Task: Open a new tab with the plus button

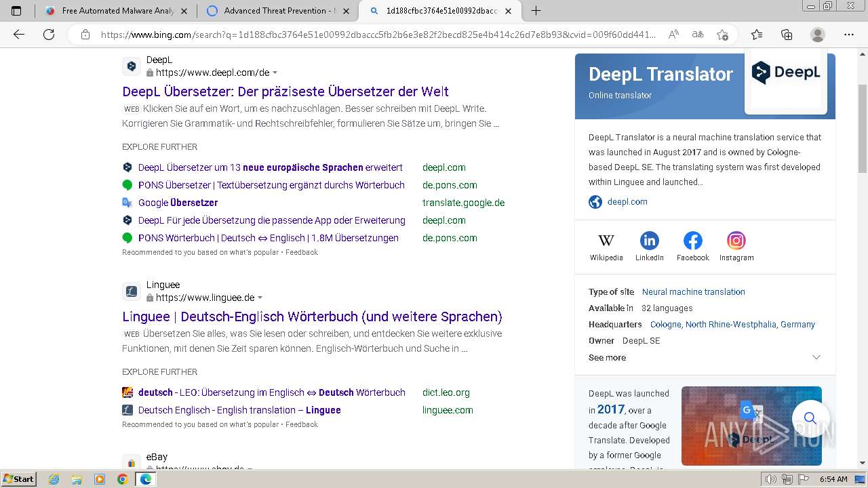Action: [x=536, y=11]
